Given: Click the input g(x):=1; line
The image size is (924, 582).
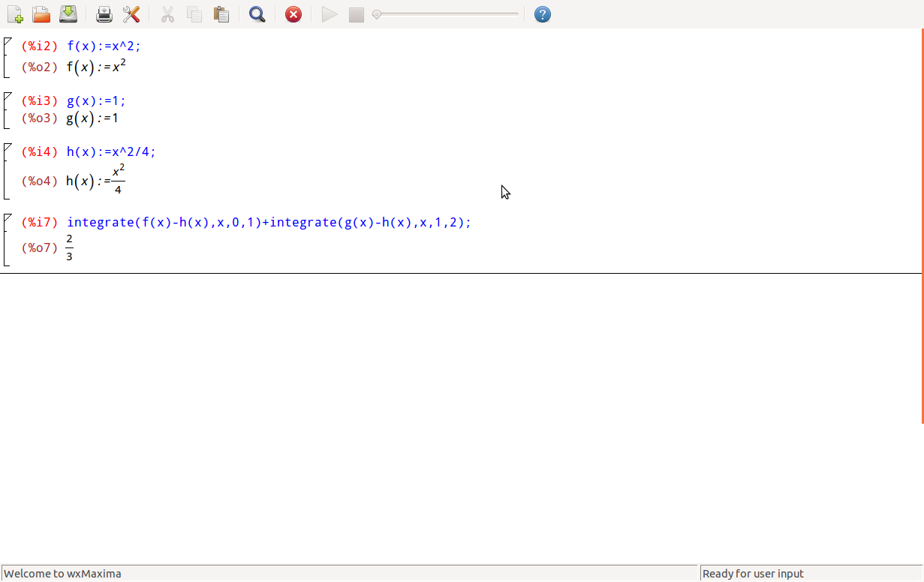Looking at the screenshot, I should tap(97, 100).
